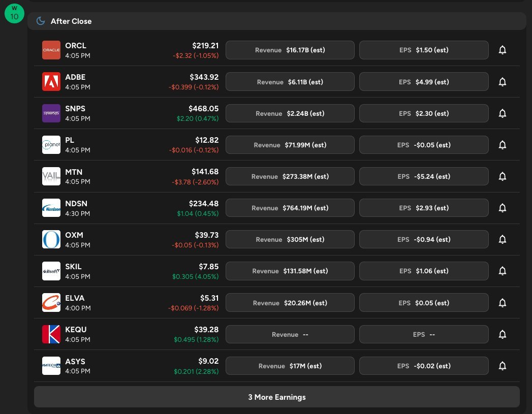
Task: Open ADBE EPS estimate $4.99
Action: click(x=424, y=82)
